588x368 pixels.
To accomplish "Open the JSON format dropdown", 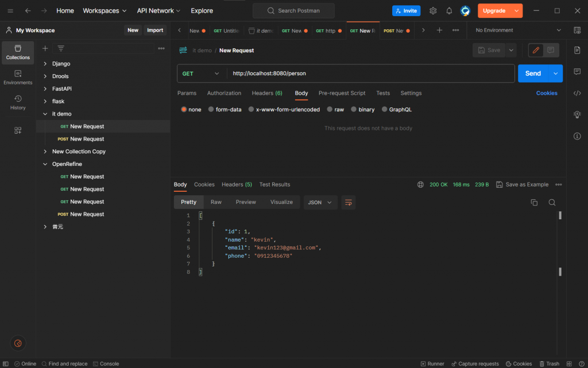I will pyautogui.click(x=320, y=202).
